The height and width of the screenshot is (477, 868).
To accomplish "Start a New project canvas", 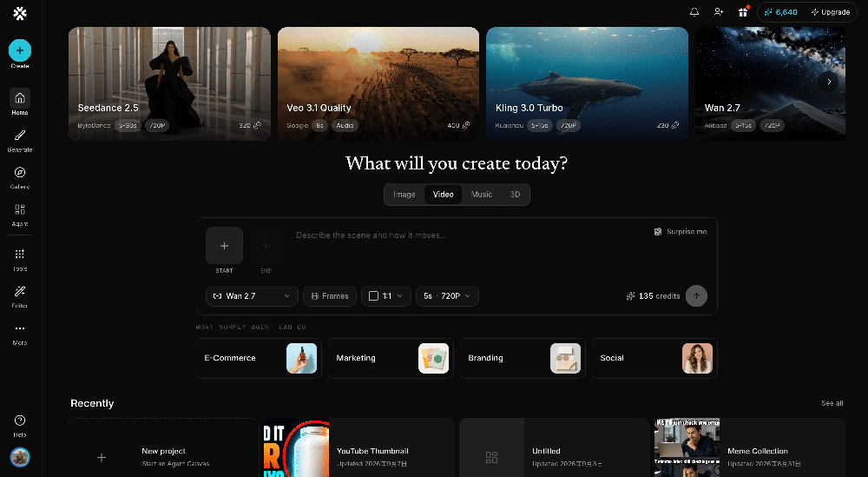I will (x=164, y=447).
